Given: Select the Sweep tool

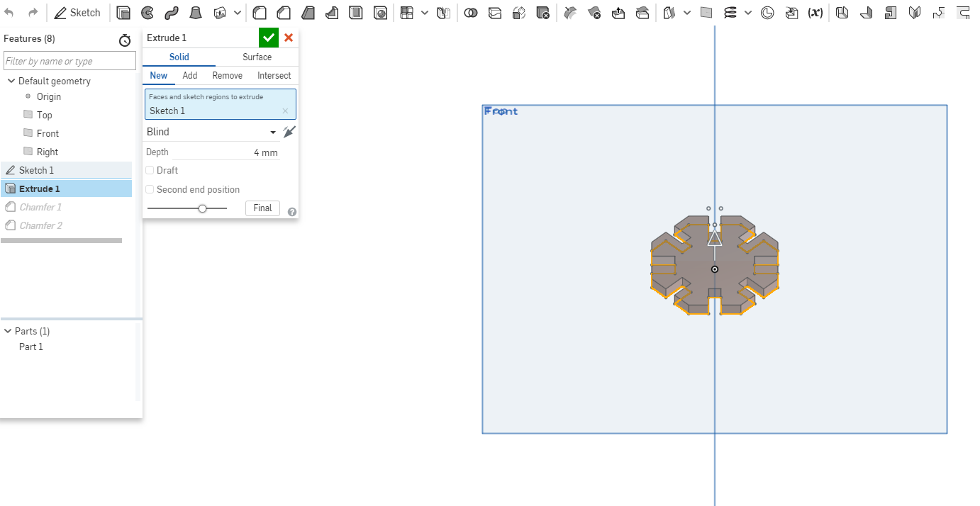Looking at the screenshot, I should [171, 13].
